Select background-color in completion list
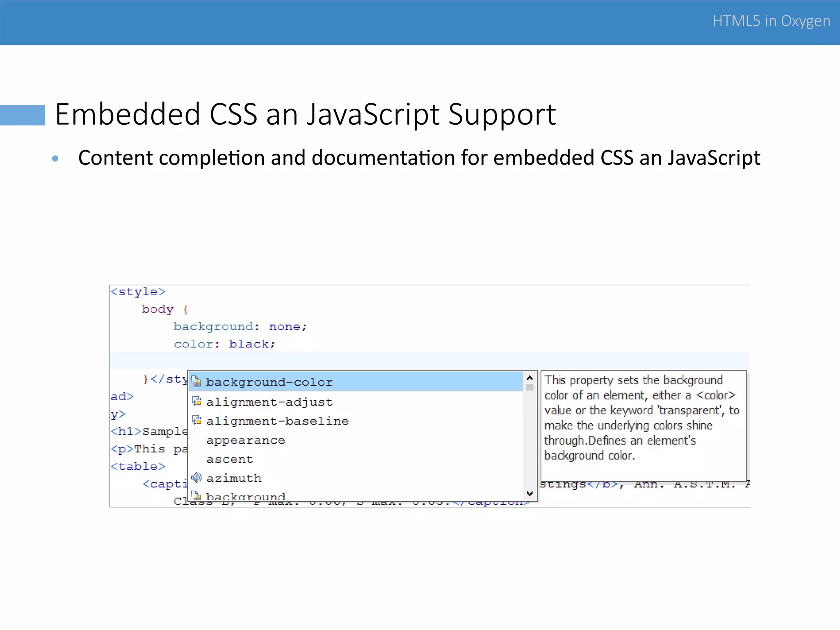 tap(356, 382)
